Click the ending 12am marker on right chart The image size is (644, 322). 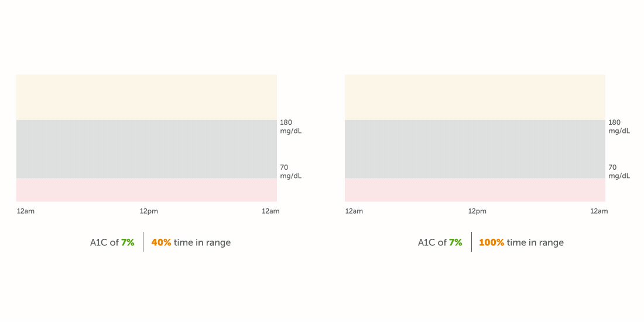(599, 211)
